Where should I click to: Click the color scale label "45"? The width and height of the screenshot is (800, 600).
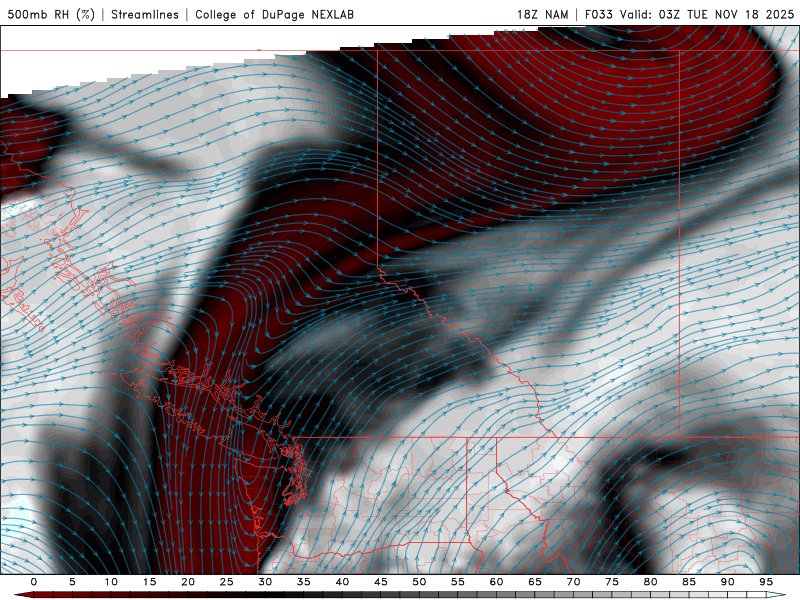[381, 582]
